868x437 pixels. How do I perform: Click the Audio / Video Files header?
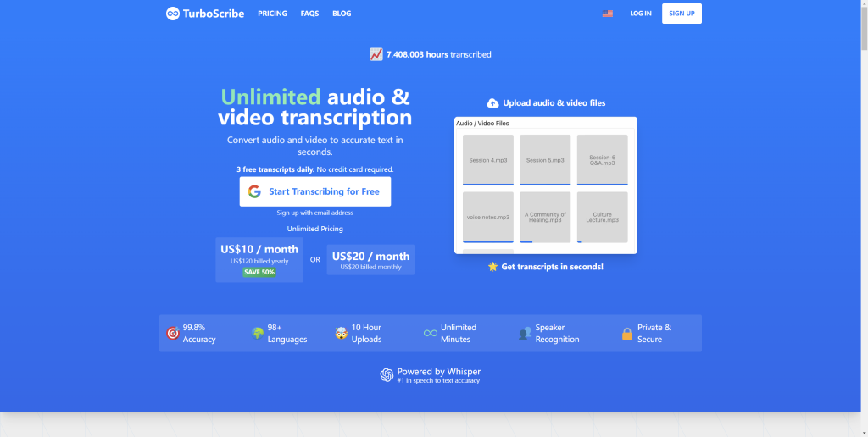pos(482,124)
